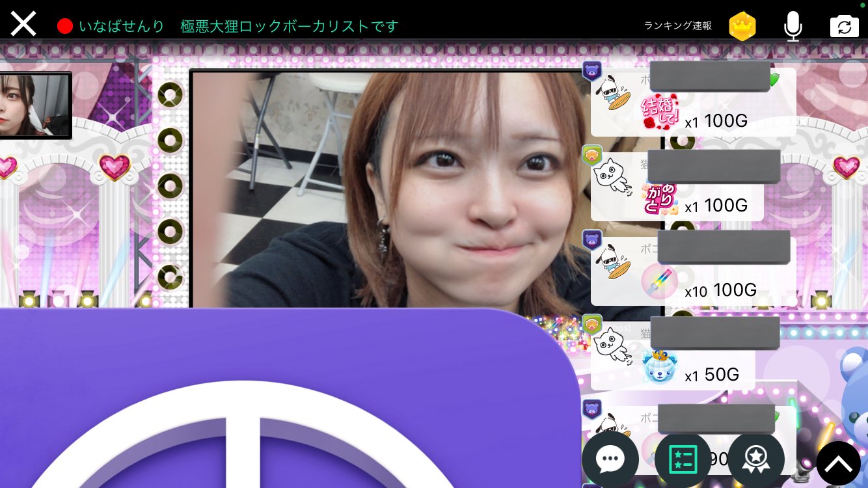
Task: Open the award ribbon badge icon
Action: pos(755,460)
